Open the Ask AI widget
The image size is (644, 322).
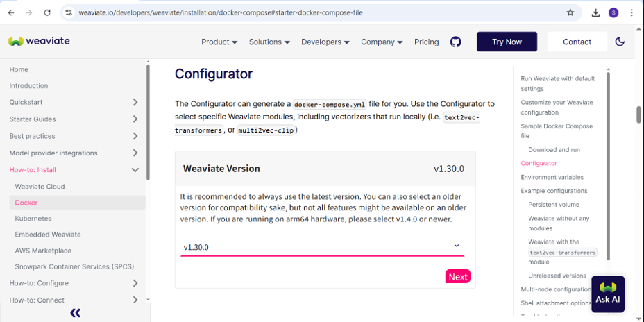pos(608,294)
